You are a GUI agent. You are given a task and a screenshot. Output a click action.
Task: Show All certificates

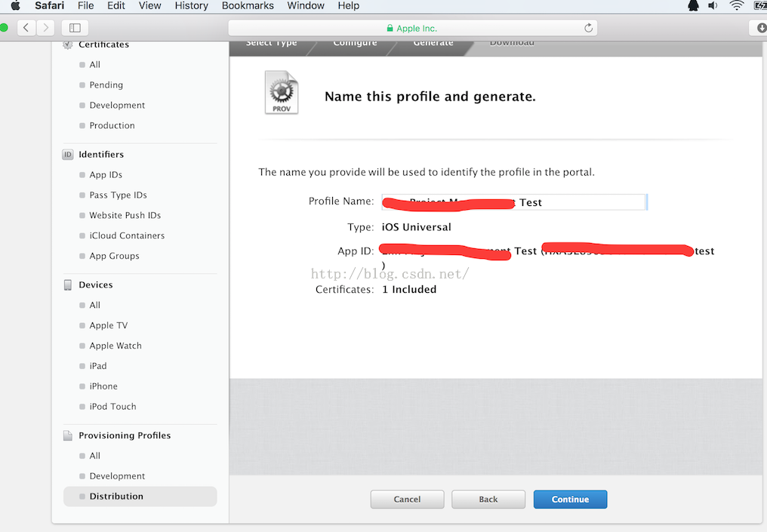click(95, 65)
